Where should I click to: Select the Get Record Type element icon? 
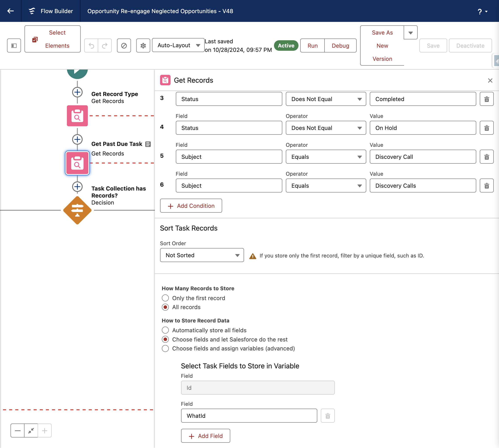[77, 116]
